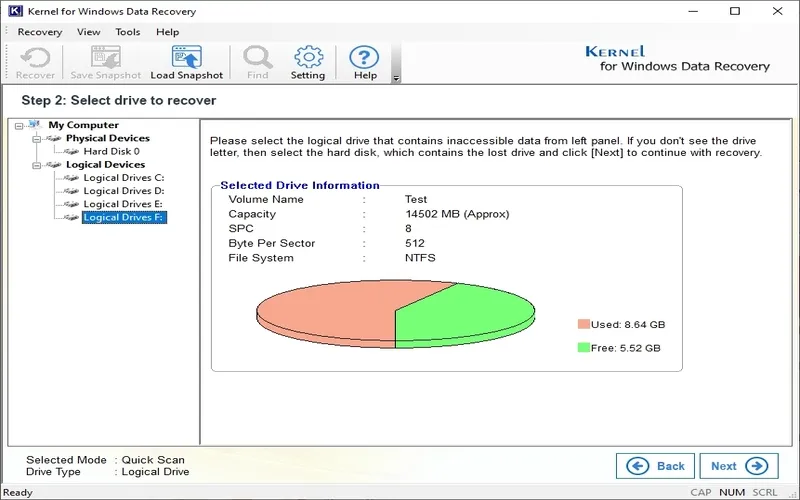Select Logical Drives F: in the tree
This screenshot has height=500, width=800.
[x=124, y=218]
